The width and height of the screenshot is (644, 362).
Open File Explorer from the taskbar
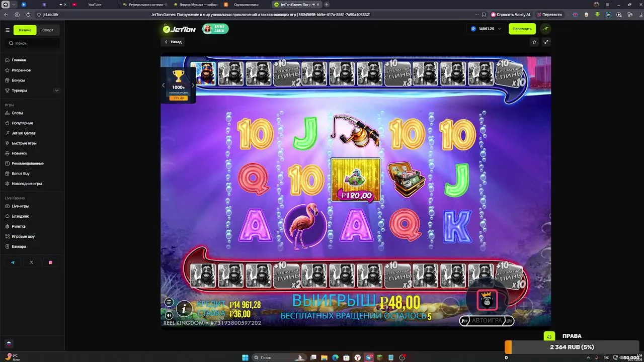click(325, 357)
